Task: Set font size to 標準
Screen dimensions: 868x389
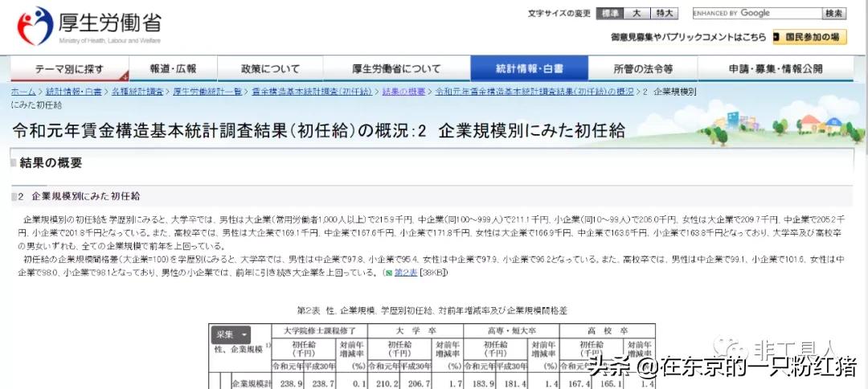Action: (x=610, y=13)
